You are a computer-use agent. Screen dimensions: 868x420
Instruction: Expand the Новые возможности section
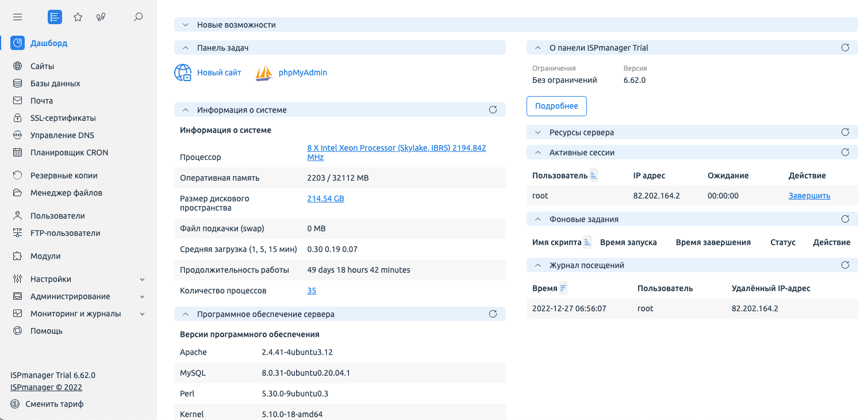(x=185, y=25)
